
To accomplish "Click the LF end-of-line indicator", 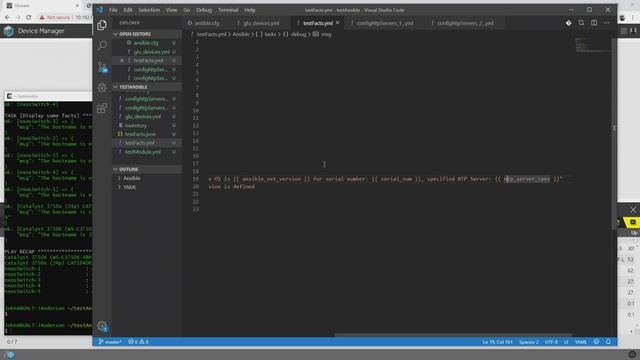I will coord(566,342).
